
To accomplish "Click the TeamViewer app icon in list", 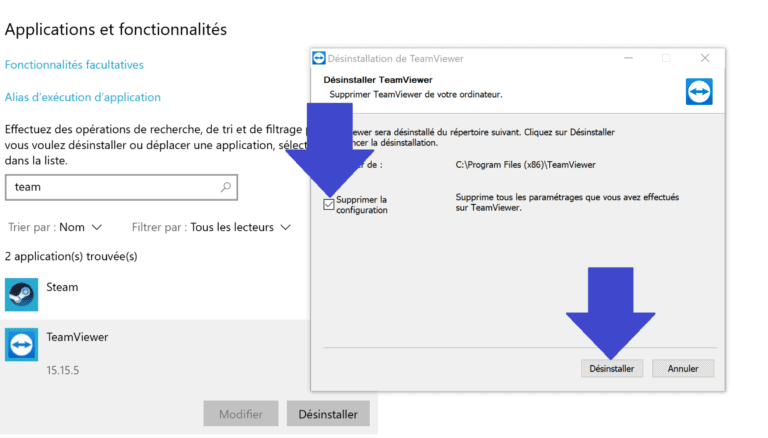I will point(22,344).
